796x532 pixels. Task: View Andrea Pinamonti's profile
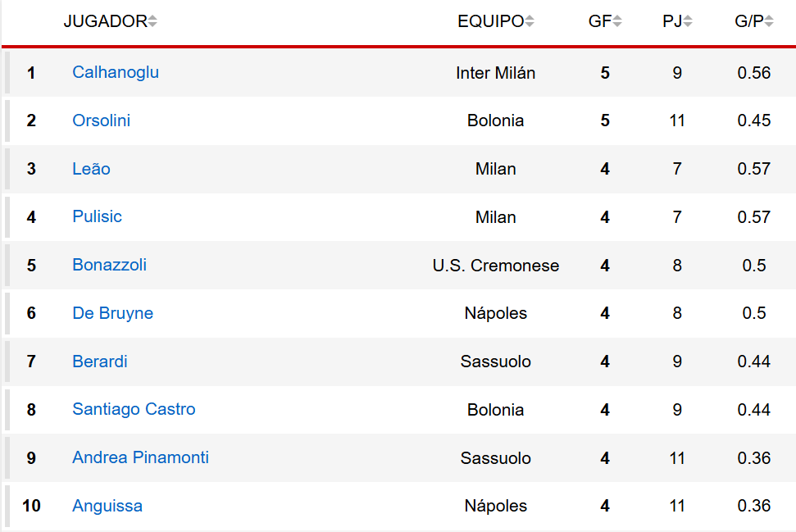click(140, 457)
